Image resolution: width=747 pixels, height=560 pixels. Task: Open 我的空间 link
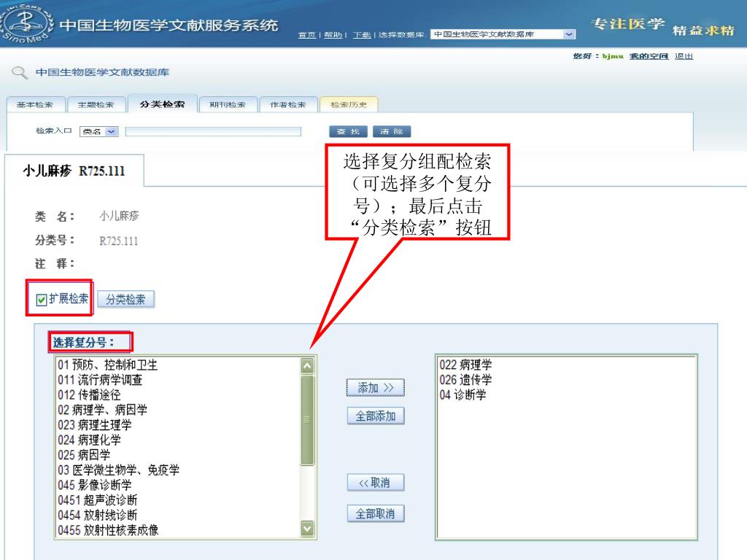click(649, 56)
